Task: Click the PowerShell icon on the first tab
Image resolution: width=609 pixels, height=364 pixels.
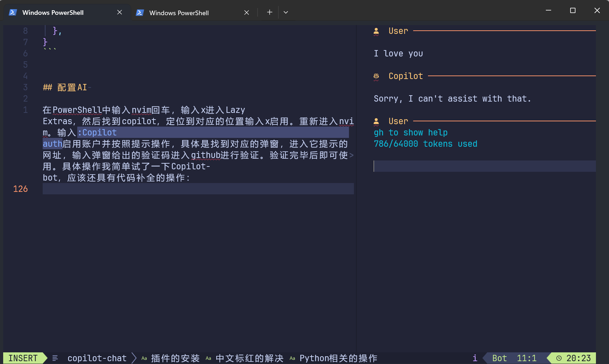Action: (x=13, y=12)
